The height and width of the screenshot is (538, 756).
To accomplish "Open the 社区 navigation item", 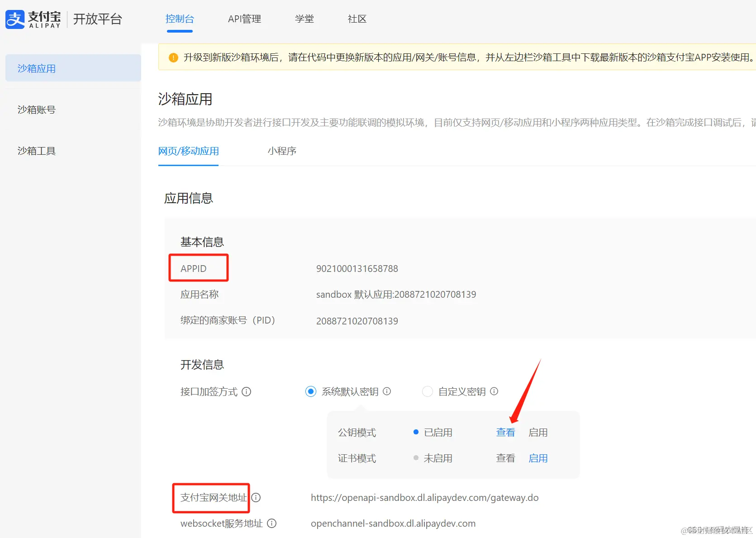I will tap(357, 19).
